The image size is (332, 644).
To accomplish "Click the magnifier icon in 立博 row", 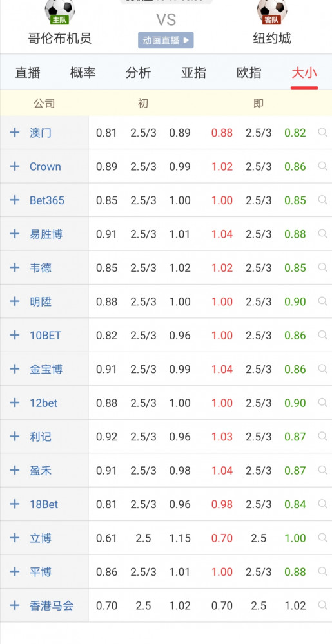I will (322, 538).
